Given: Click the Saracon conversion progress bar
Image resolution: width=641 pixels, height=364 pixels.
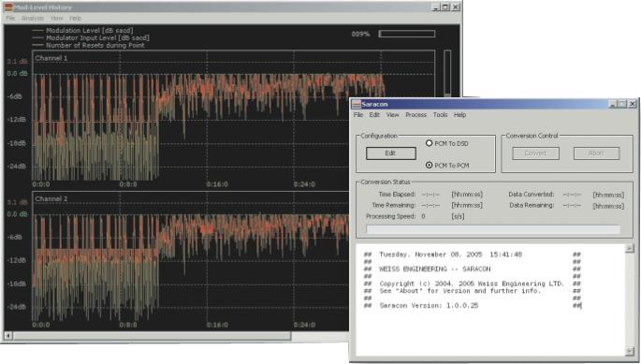Looking at the screenshot, I should pos(493,229).
